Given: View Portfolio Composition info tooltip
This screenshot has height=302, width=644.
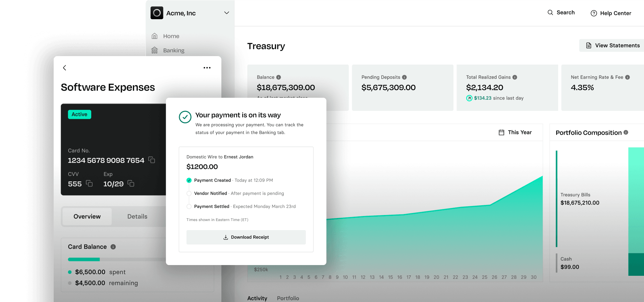Looking at the screenshot, I should (x=626, y=132).
